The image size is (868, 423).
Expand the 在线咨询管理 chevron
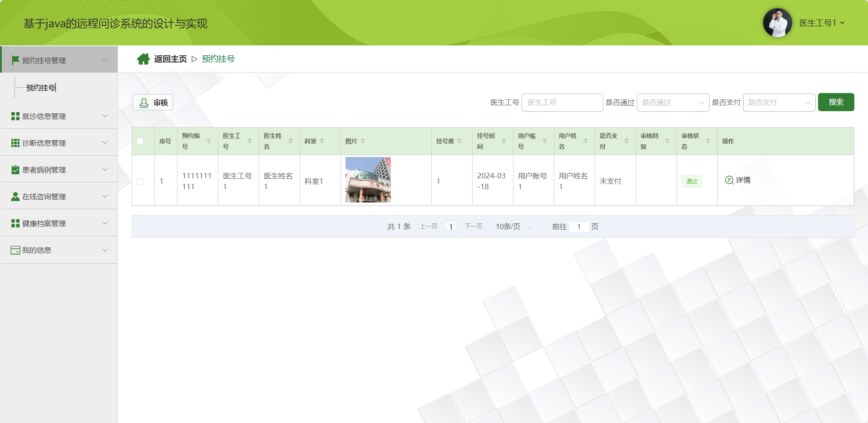pos(105,197)
